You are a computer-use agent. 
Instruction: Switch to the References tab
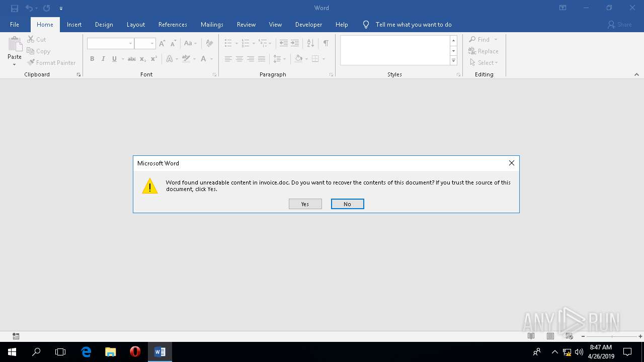pos(173,25)
